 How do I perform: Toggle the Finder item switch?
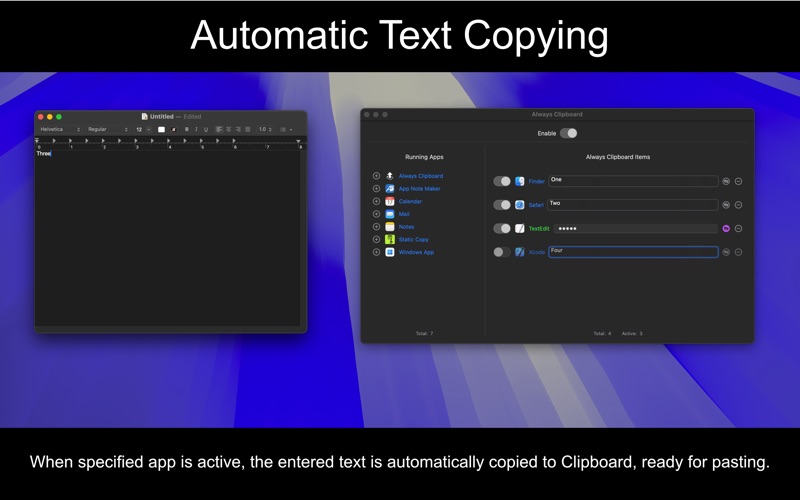[502, 181]
